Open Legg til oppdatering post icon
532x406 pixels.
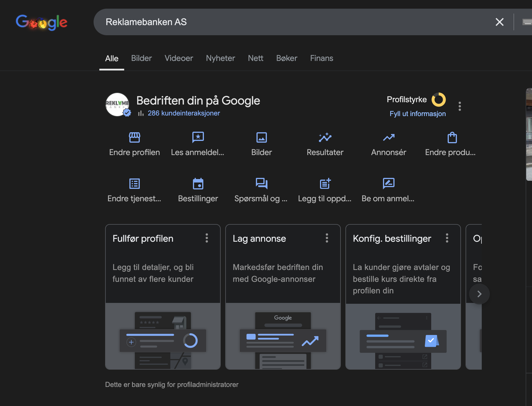pos(325,184)
